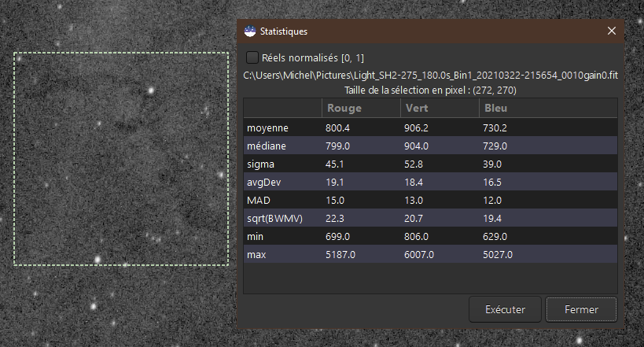Click the Bleu max value 5027.0
Image resolution: width=644 pixels, height=347 pixels.
coord(498,254)
